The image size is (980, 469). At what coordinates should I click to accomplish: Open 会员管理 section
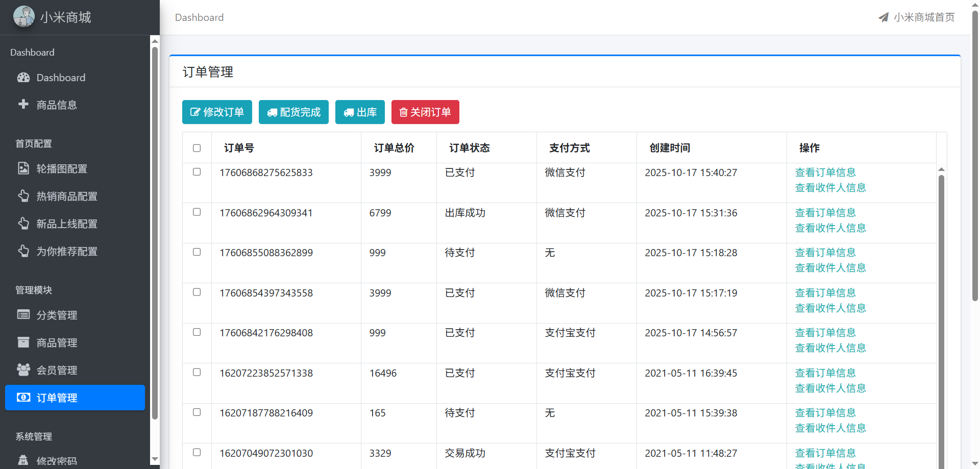75,370
